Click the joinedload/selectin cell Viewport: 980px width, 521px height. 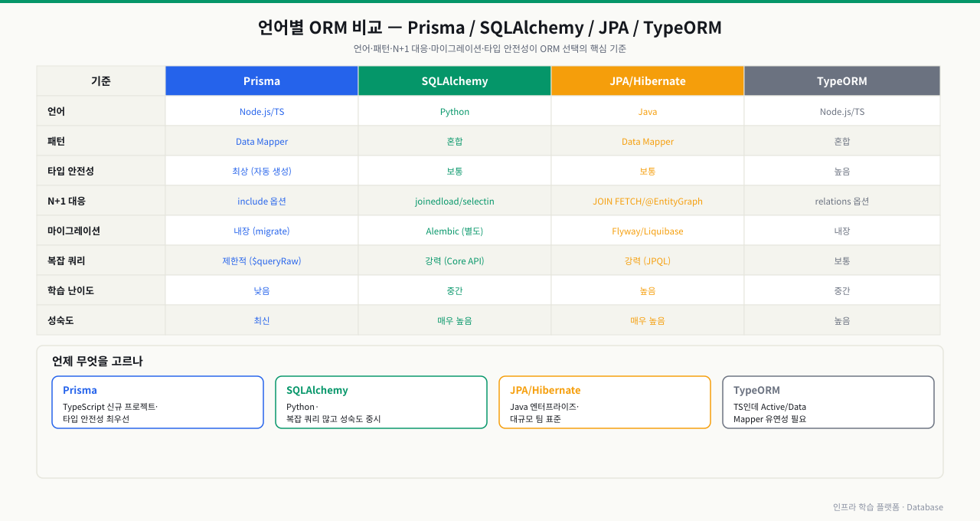click(x=455, y=201)
